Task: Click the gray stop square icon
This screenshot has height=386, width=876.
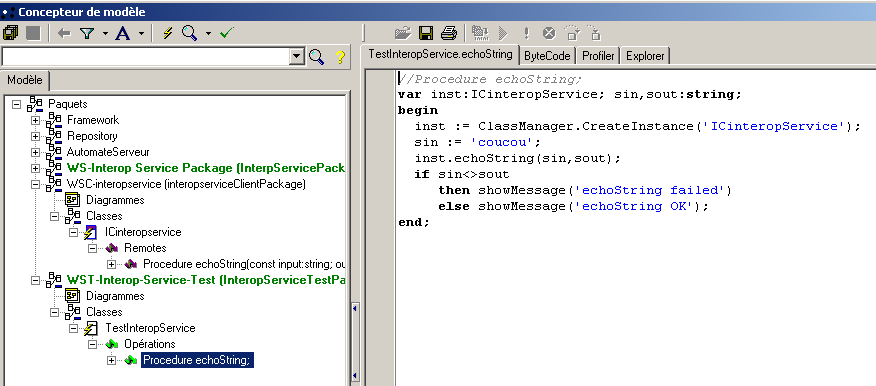Action: [x=34, y=34]
